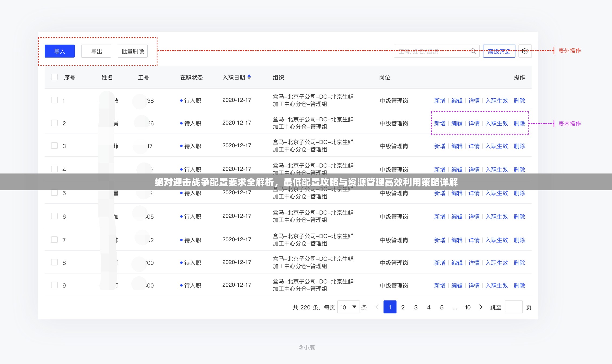Screen dimensions: 612x364
Task: Click the 组织 column header
Action: 278,77
